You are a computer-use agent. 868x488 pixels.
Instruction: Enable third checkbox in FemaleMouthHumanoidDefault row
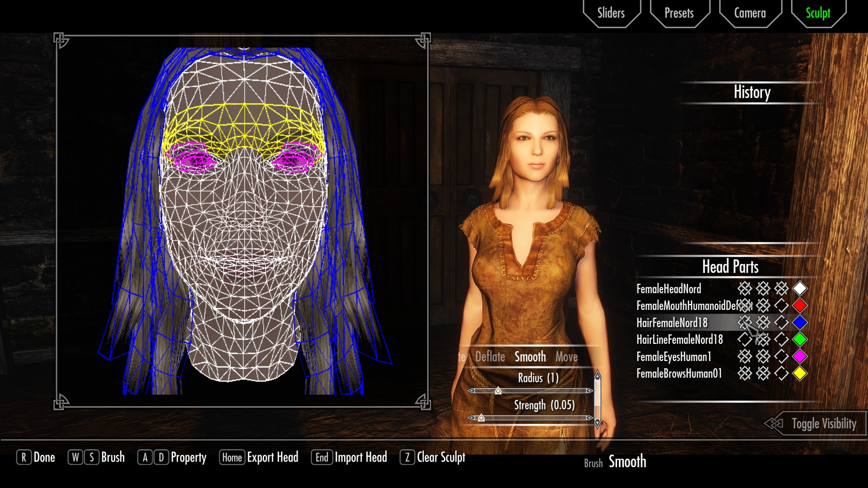781,305
